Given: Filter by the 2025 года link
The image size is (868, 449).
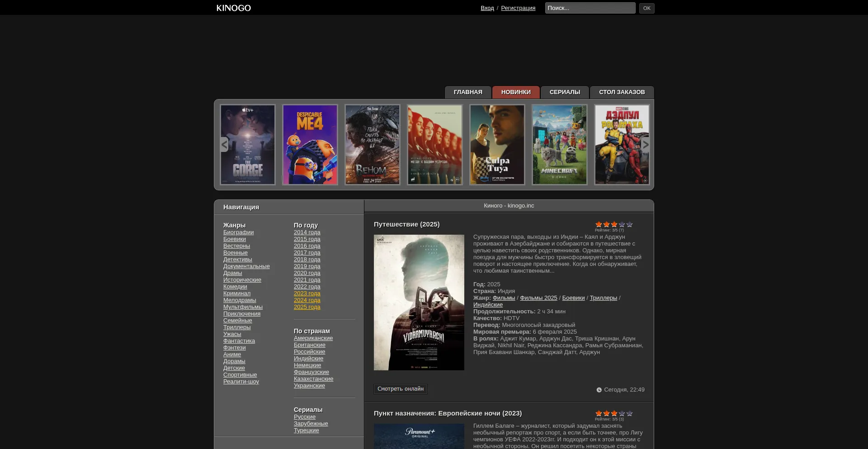Looking at the screenshot, I should [307, 307].
